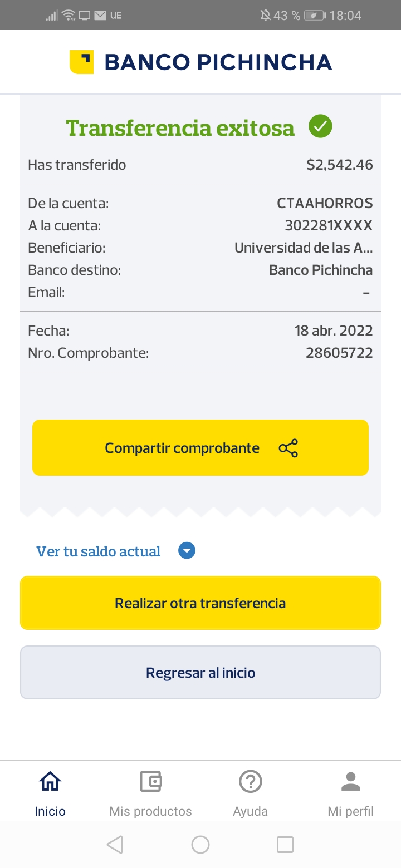Screen dimensions: 401x868
Task: Show Ver tu saldo actual
Action: (99, 551)
